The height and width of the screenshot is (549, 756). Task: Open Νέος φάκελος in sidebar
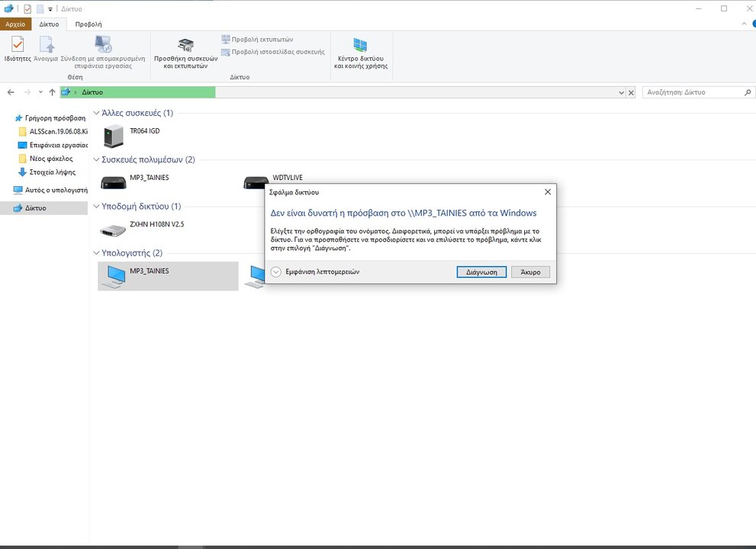pos(46,159)
